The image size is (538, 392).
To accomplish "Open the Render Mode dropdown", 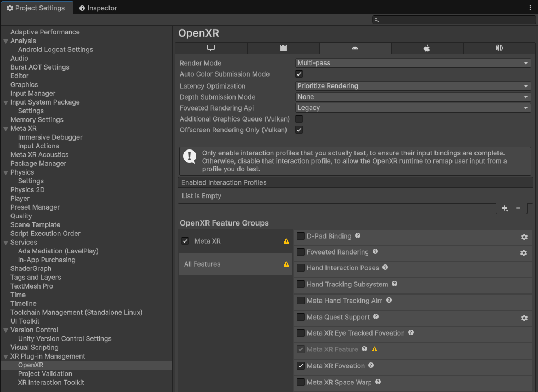I will pyautogui.click(x=413, y=63).
